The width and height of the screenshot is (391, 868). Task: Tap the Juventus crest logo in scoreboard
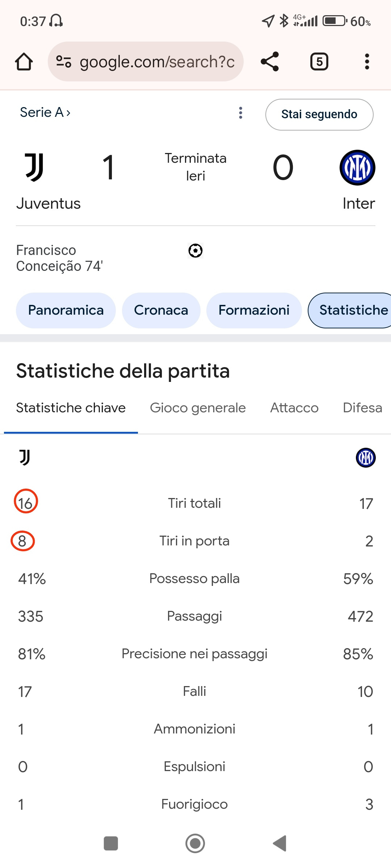[34, 167]
